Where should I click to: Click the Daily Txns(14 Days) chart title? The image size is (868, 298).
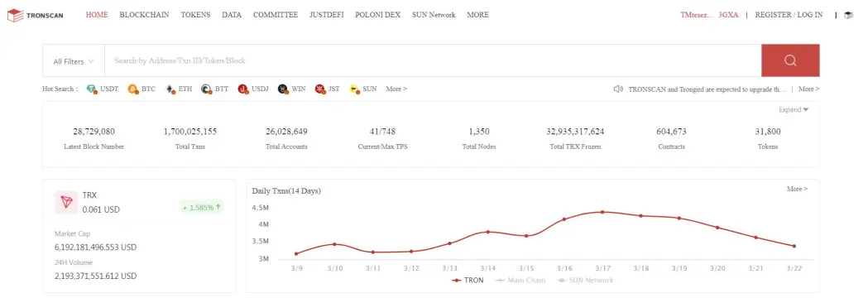pos(286,191)
